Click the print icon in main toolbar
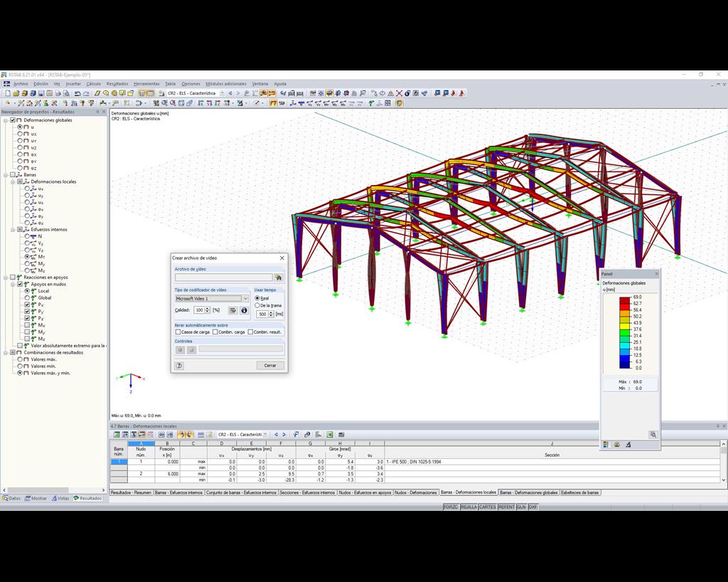This screenshot has height=582, width=728. coord(58,93)
